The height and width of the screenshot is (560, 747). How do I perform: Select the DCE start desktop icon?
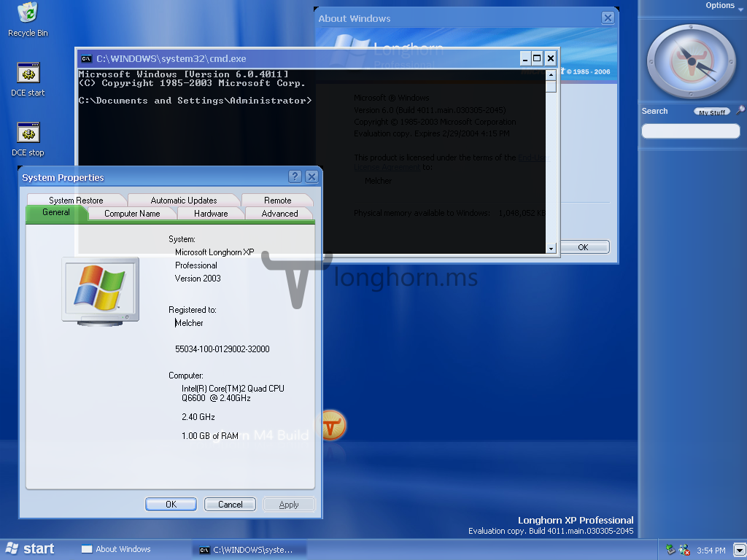coord(28,79)
